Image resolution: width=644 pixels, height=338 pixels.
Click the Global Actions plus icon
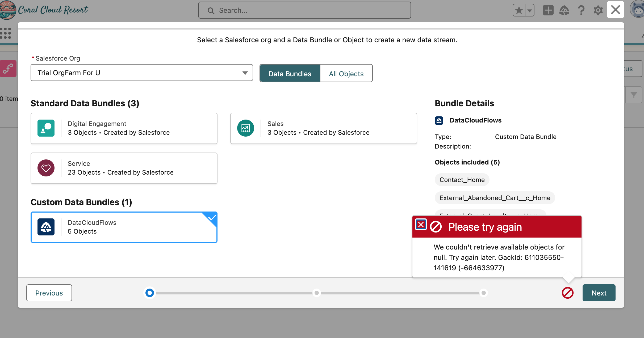tap(548, 10)
